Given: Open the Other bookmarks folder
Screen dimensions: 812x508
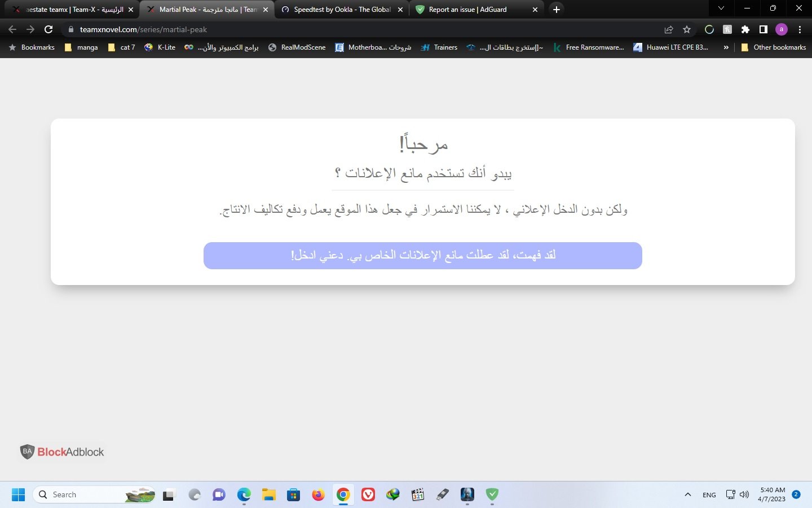Looking at the screenshot, I should 773,47.
